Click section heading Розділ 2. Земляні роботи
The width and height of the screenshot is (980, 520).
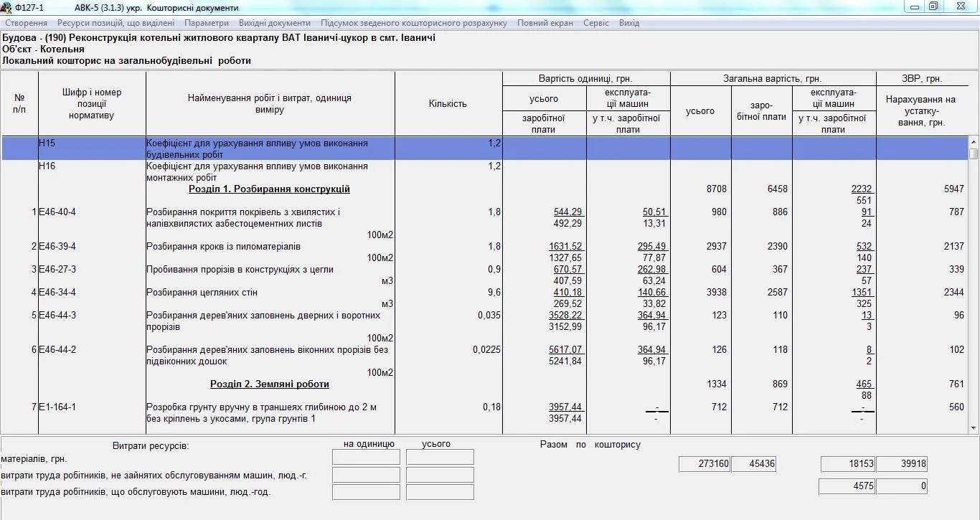point(270,384)
